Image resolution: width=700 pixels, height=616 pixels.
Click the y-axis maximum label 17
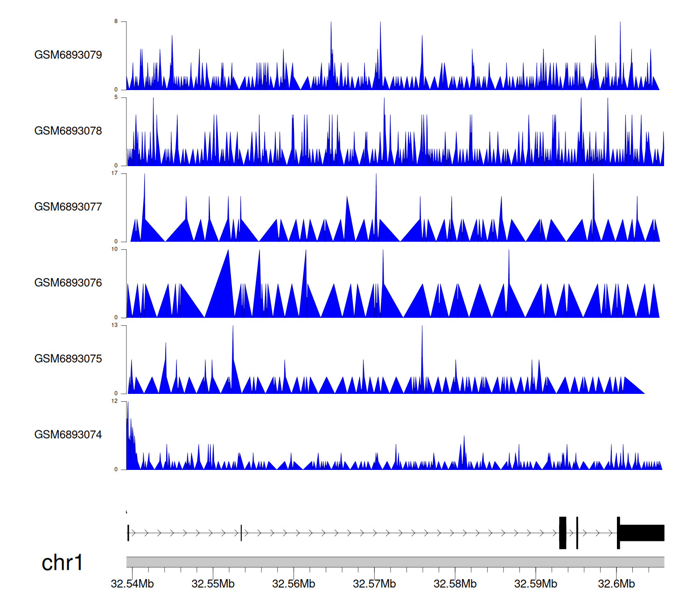point(114,174)
